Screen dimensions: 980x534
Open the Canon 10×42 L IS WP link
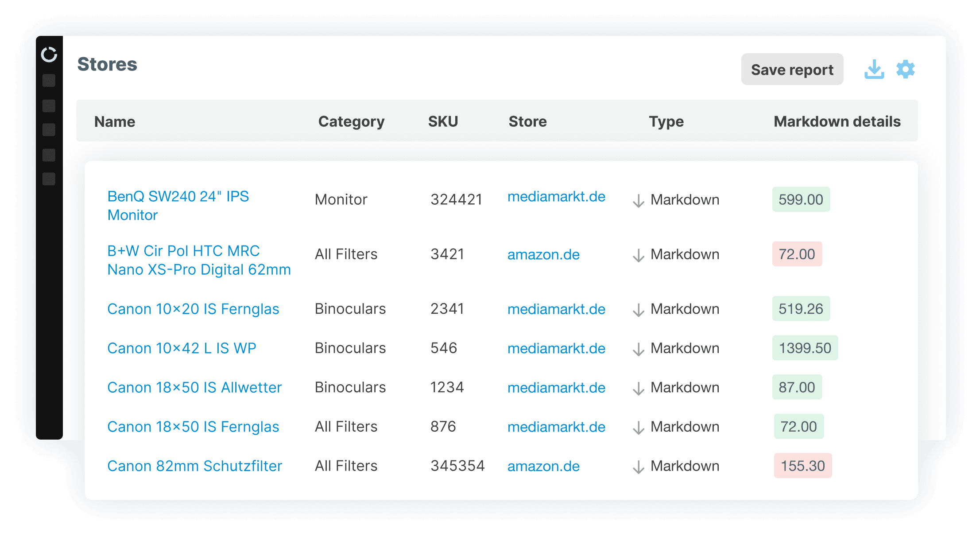tap(182, 348)
